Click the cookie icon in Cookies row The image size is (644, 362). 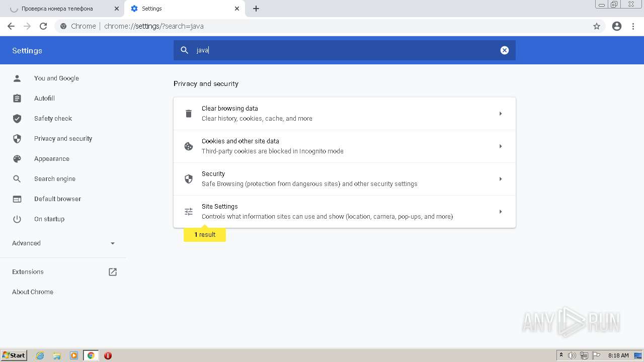point(189,146)
